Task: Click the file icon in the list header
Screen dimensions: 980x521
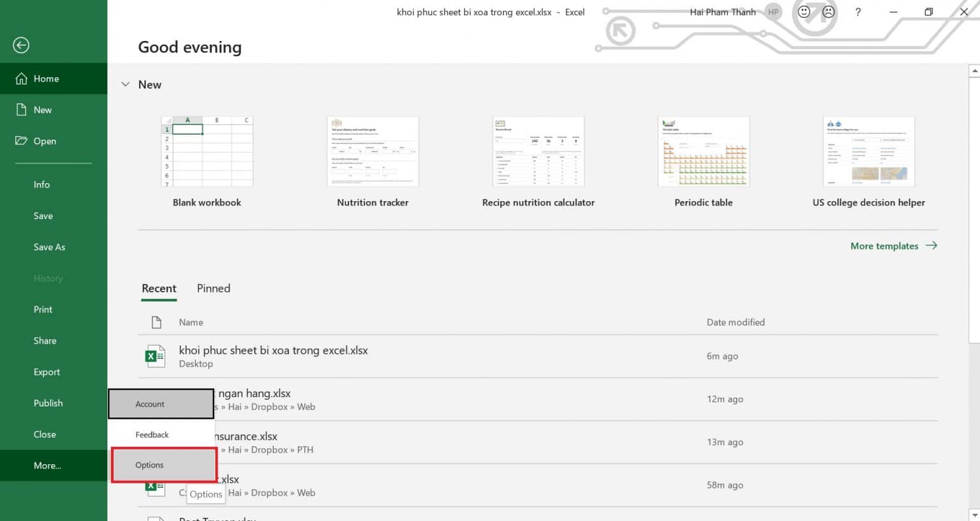Action: coord(156,322)
